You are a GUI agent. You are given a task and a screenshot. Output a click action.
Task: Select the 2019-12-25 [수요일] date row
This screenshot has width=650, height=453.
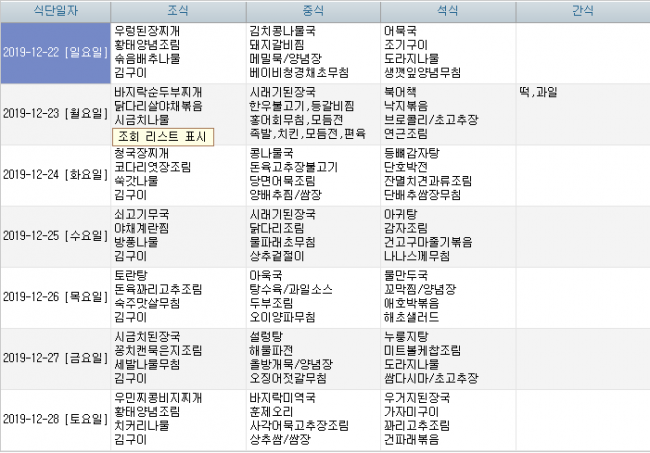tap(55, 236)
